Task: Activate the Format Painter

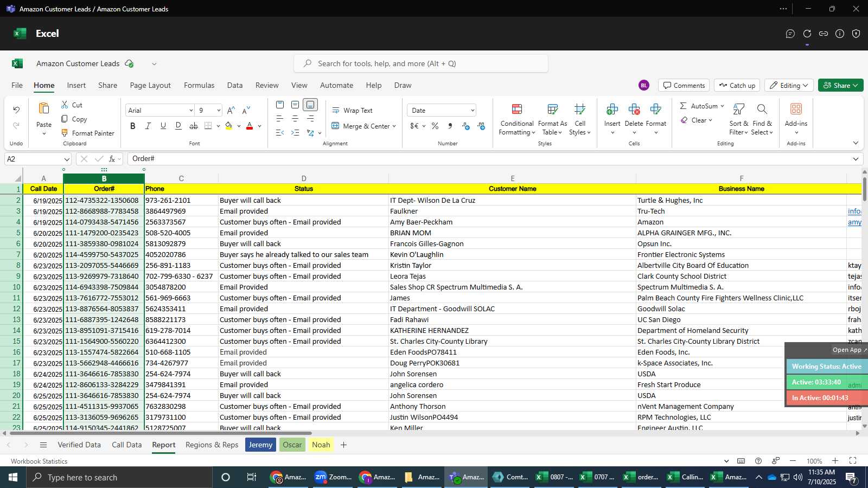Action: point(87,133)
